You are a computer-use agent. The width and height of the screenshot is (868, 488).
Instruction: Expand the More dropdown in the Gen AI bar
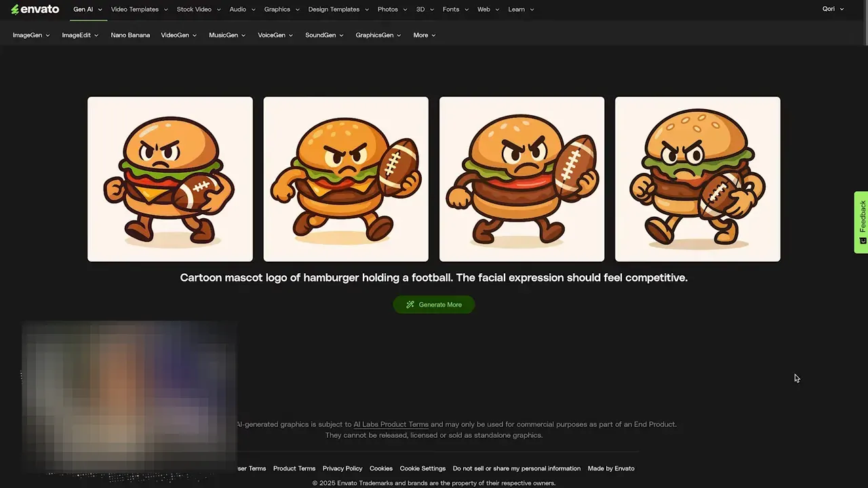pos(424,35)
